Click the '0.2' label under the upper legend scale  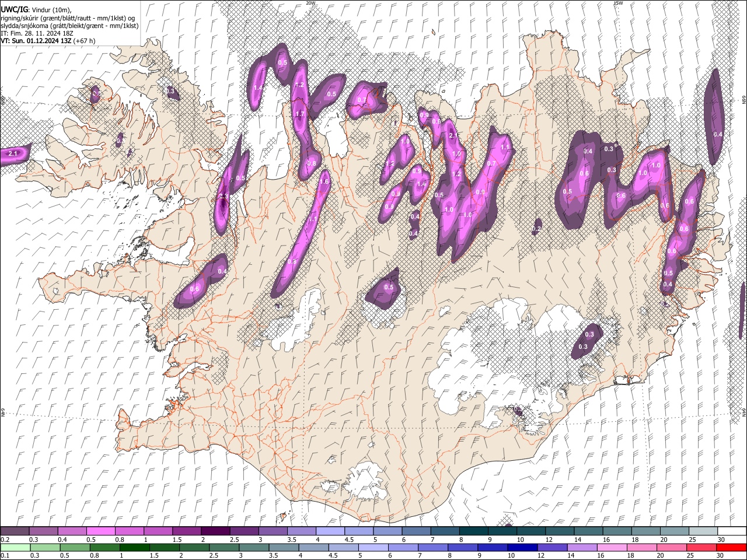coord(5,540)
